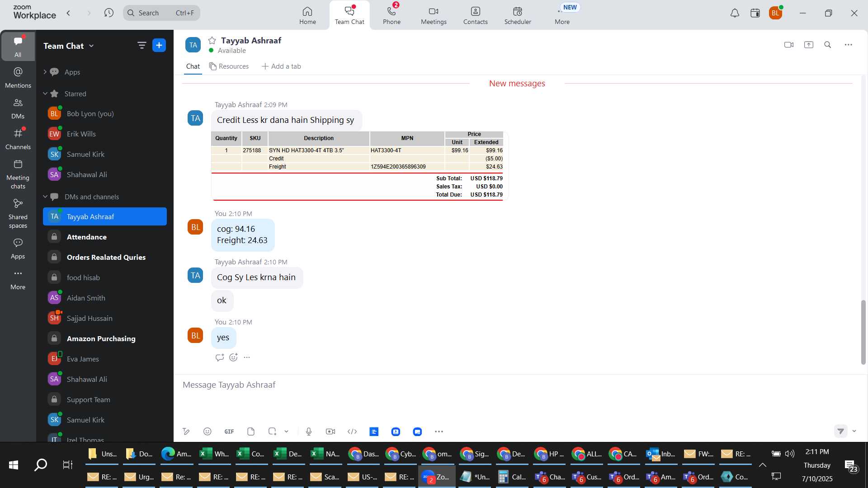The height and width of the screenshot is (488, 868).
Task: Open Shared spaces in sidebar
Action: click(x=18, y=214)
